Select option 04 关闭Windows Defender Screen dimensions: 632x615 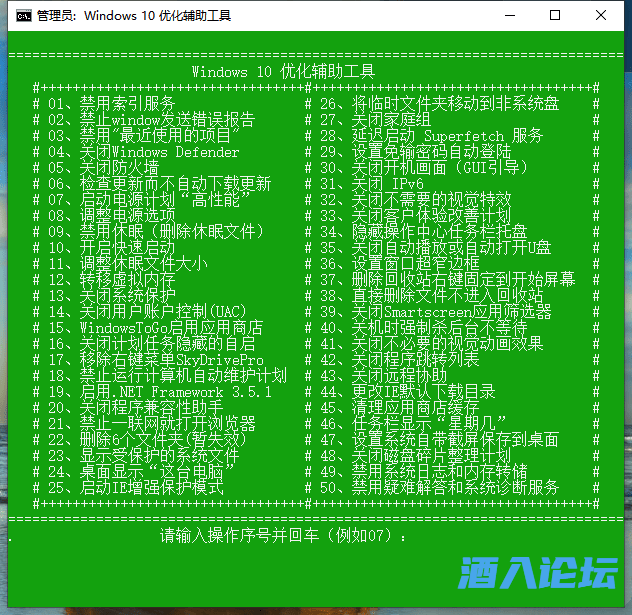(144, 152)
